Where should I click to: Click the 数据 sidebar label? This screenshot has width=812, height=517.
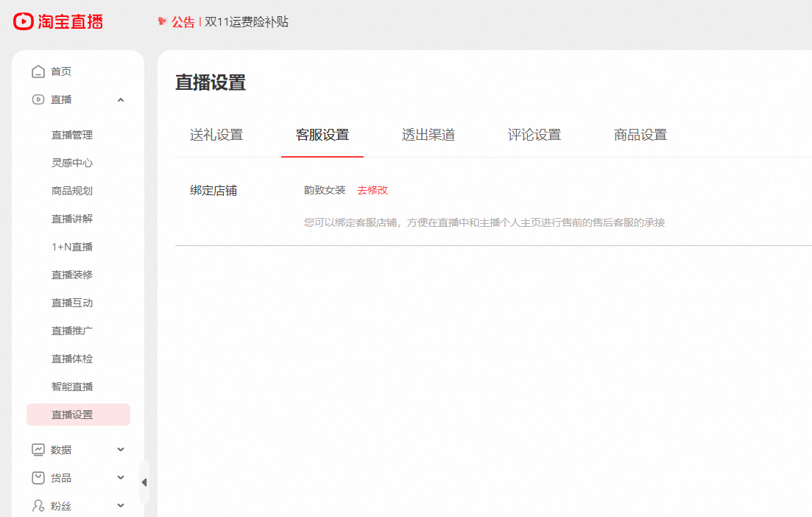coord(61,450)
